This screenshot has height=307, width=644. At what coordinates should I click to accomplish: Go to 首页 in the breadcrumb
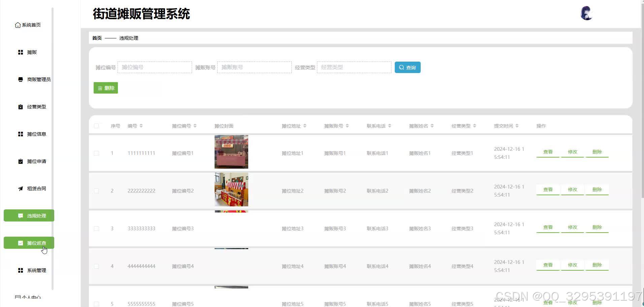point(96,38)
